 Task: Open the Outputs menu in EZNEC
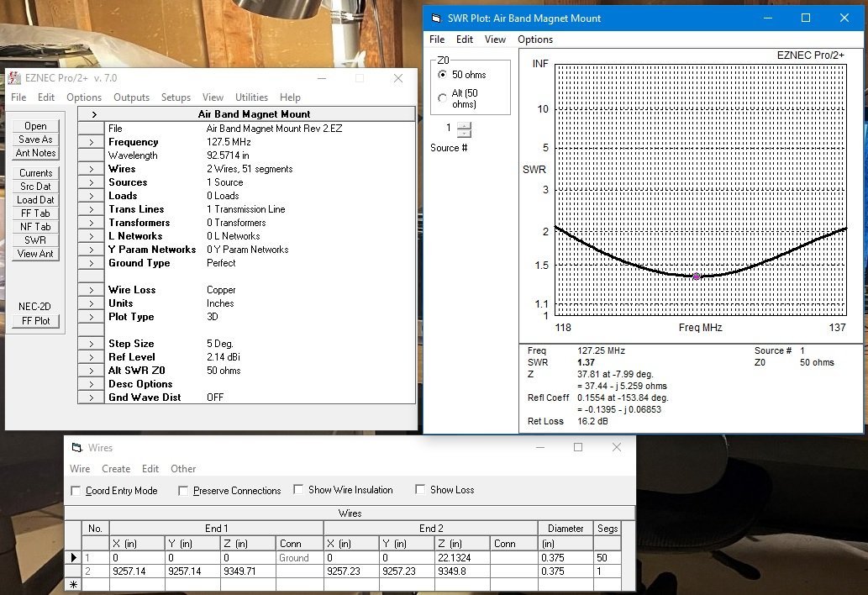coord(131,97)
